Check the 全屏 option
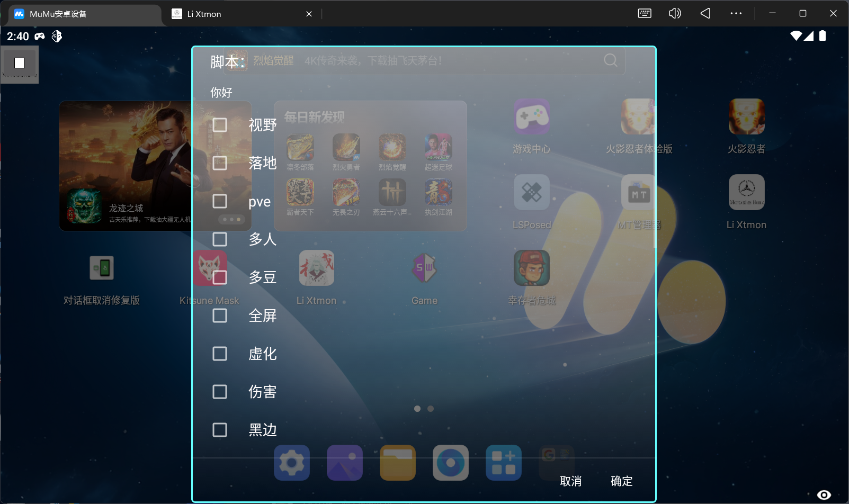The width and height of the screenshot is (849, 504). click(220, 316)
